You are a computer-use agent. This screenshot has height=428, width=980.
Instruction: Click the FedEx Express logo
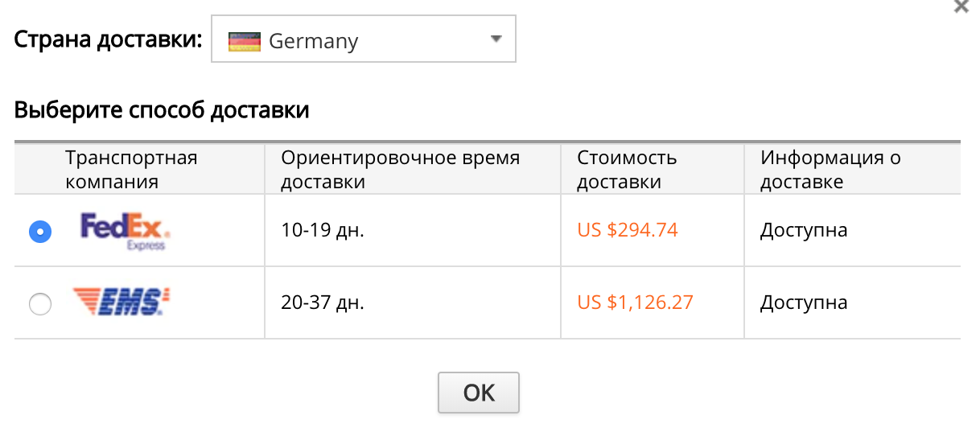[126, 231]
